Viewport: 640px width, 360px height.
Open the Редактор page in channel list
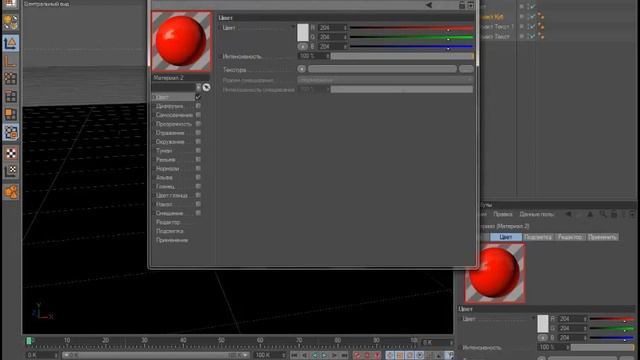168,222
